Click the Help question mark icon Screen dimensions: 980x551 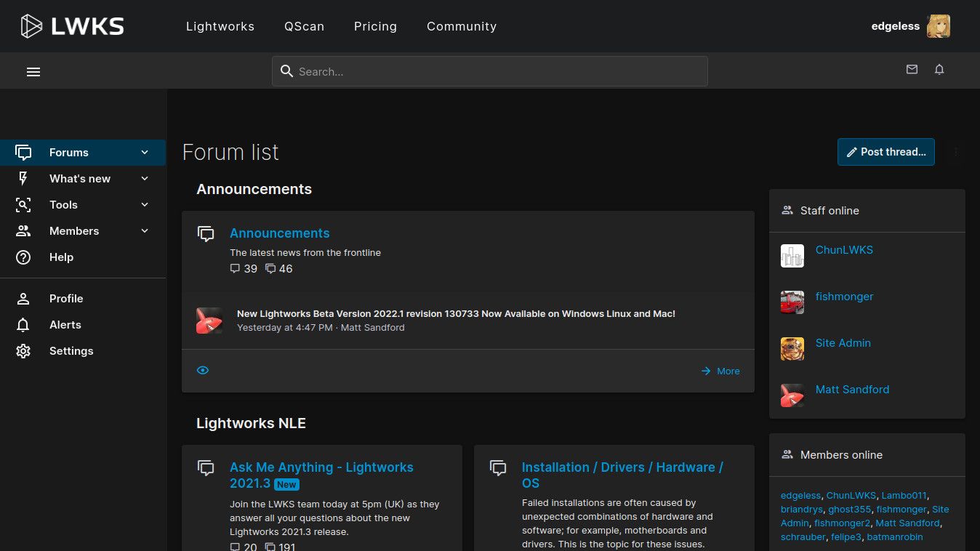23,257
